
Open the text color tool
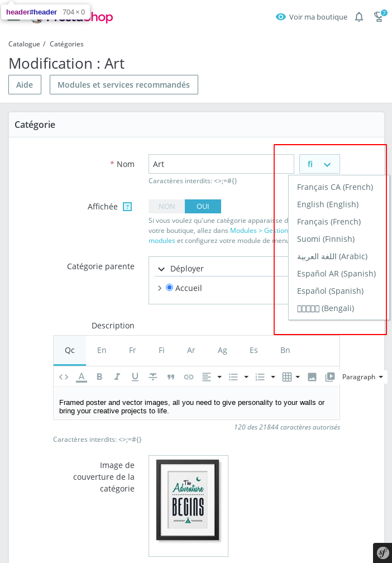pos(82,376)
